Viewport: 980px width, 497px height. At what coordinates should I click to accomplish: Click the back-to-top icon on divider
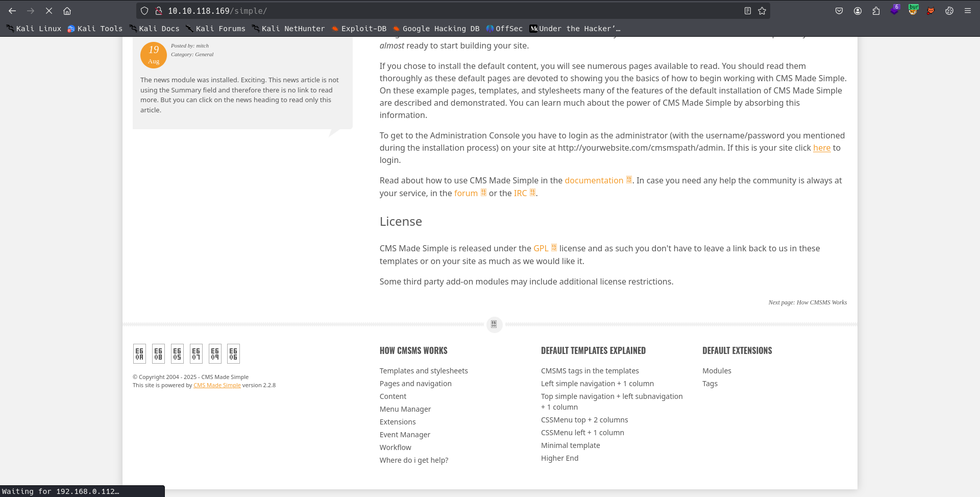[494, 324]
